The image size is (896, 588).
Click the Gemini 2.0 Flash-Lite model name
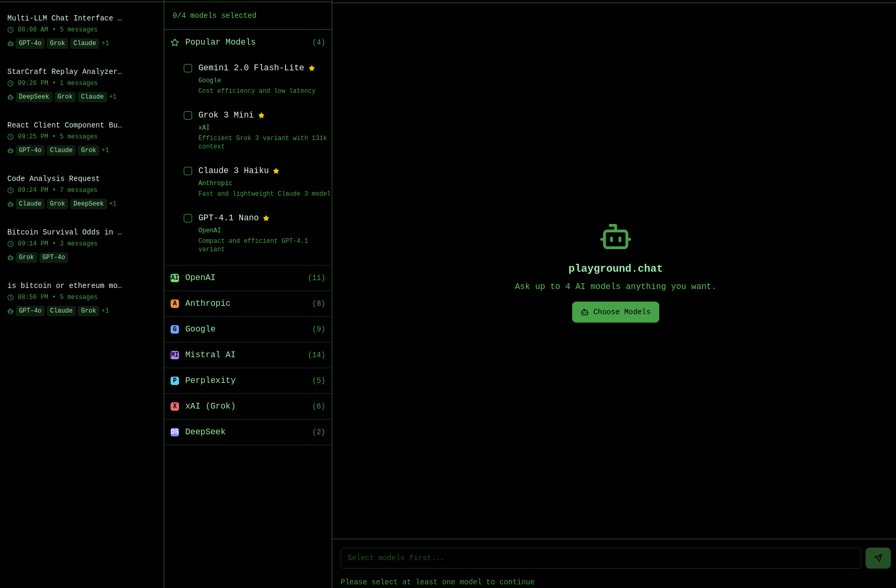click(251, 68)
